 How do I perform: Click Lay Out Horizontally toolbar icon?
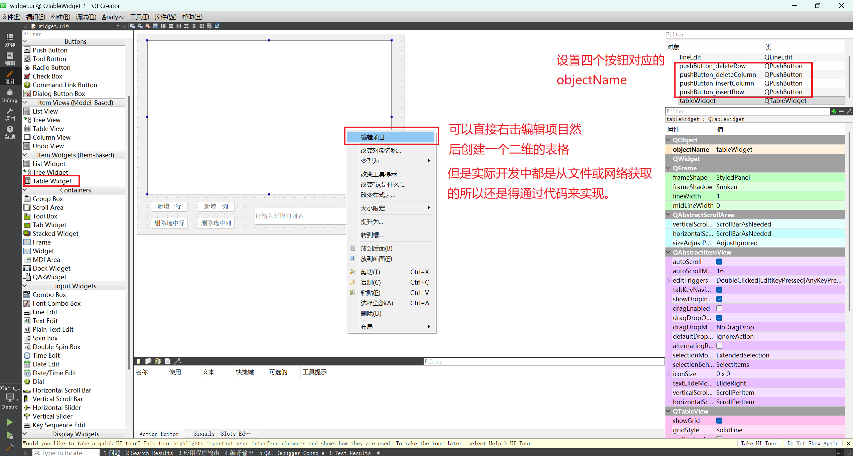pos(163,26)
